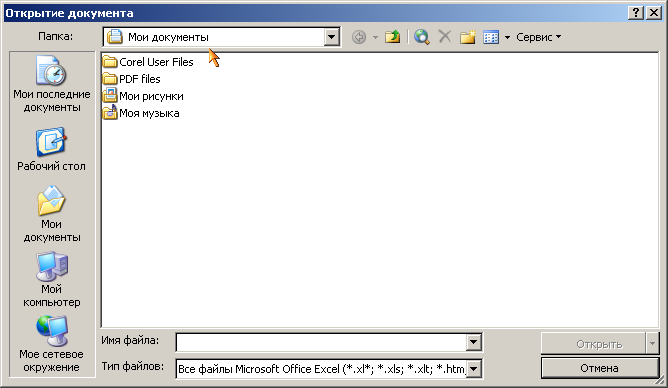Go up one folder level
Image resolution: width=668 pixels, height=388 pixels.
click(392, 37)
